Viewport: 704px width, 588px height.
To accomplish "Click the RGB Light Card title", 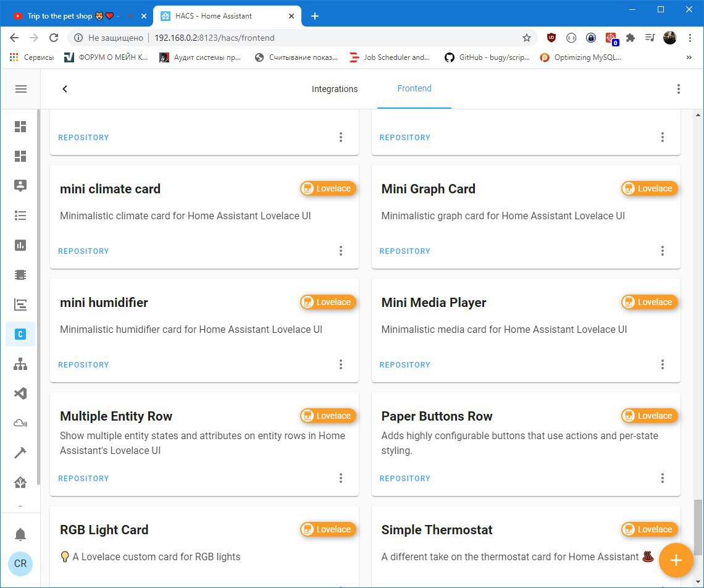I will [x=104, y=529].
